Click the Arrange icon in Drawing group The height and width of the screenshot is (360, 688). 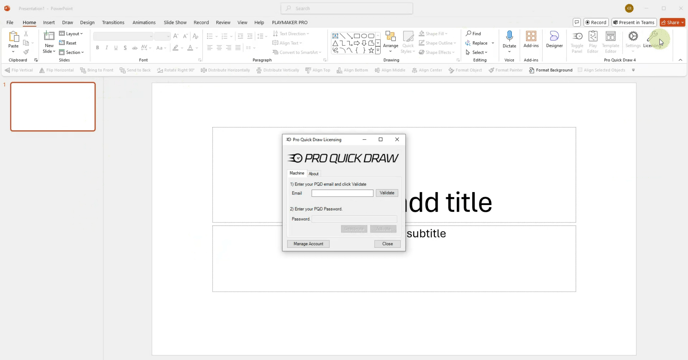pyautogui.click(x=391, y=37)
